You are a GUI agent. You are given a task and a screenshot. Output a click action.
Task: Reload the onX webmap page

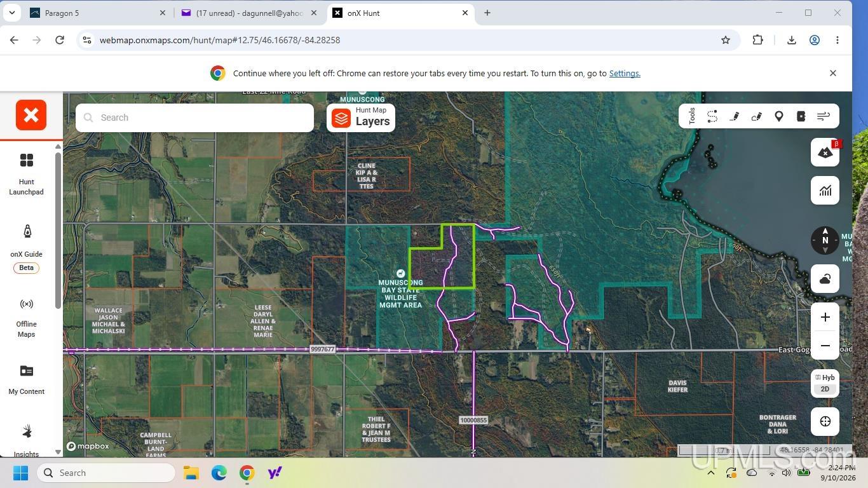(60, 40)
